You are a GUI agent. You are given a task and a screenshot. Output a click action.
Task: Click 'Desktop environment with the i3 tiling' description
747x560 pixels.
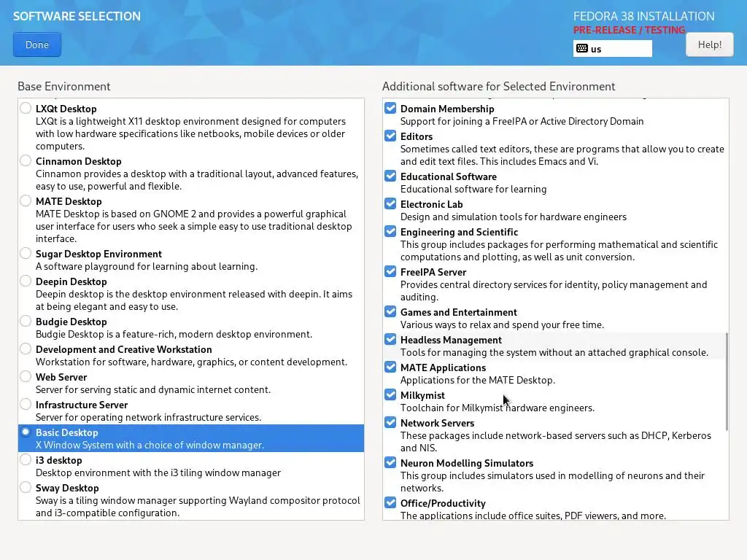point(158,472)
